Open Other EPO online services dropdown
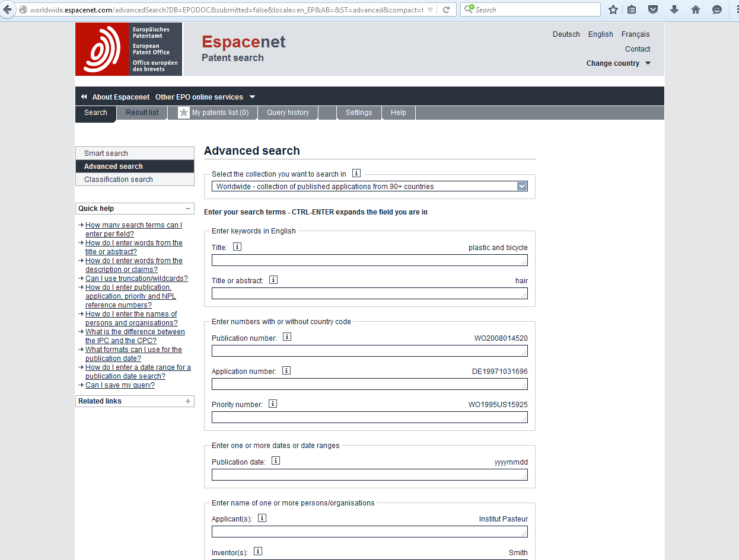This screenshot has width=739, height=560. pyautogui.click(x=205, y=97)
